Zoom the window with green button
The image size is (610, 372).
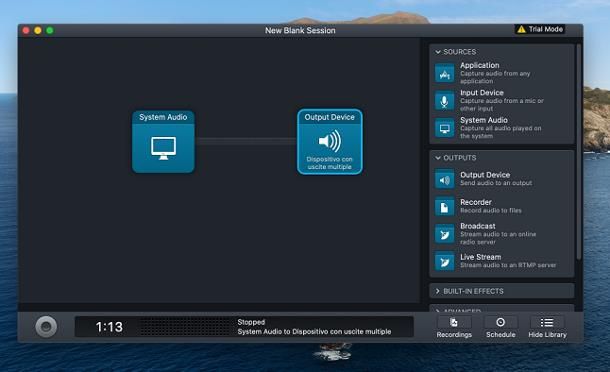point(50,30)
